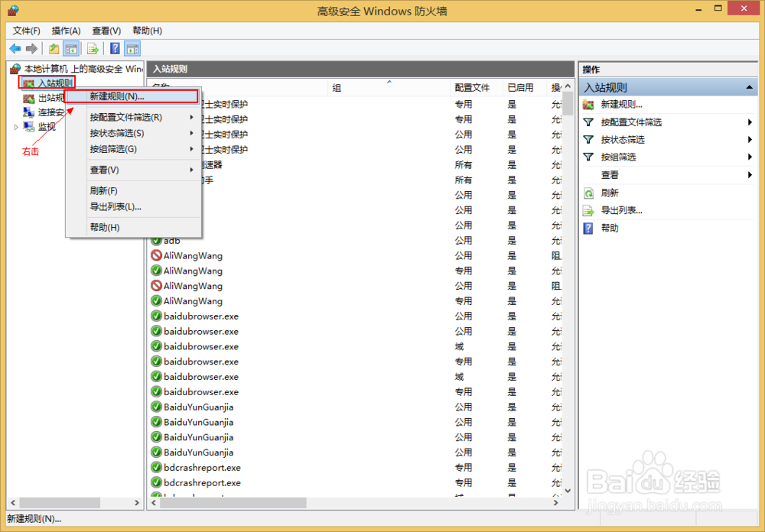Click the green check icon beside the adb rule
The width and height of the screenshot is (765, 532).
[x=157, y=240]
